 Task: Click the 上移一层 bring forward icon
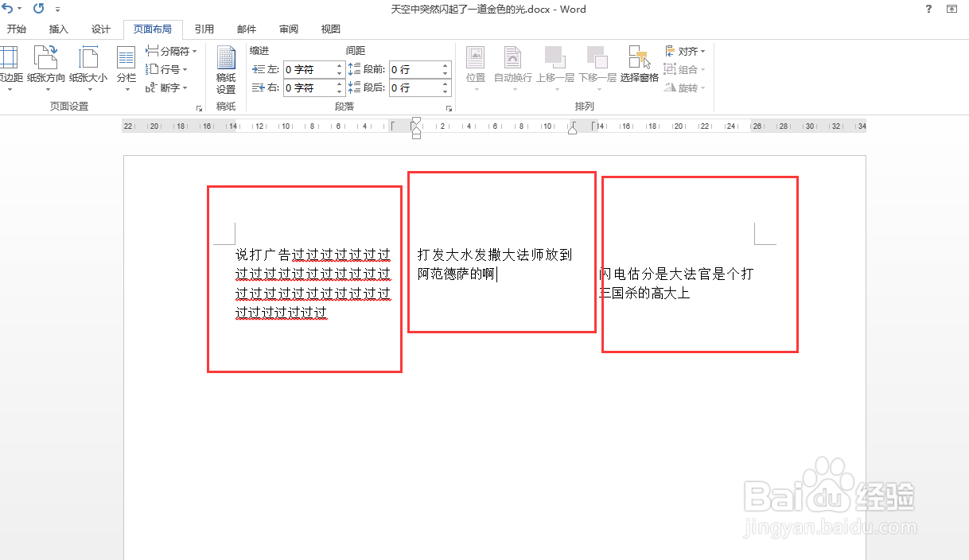(x=555, y=64)
